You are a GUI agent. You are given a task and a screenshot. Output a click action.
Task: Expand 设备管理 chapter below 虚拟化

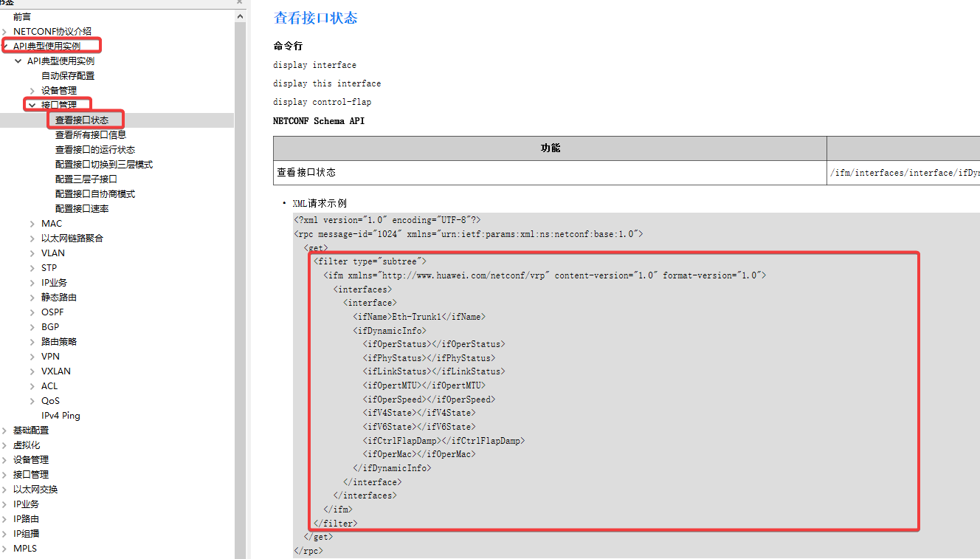pos(4,460)
